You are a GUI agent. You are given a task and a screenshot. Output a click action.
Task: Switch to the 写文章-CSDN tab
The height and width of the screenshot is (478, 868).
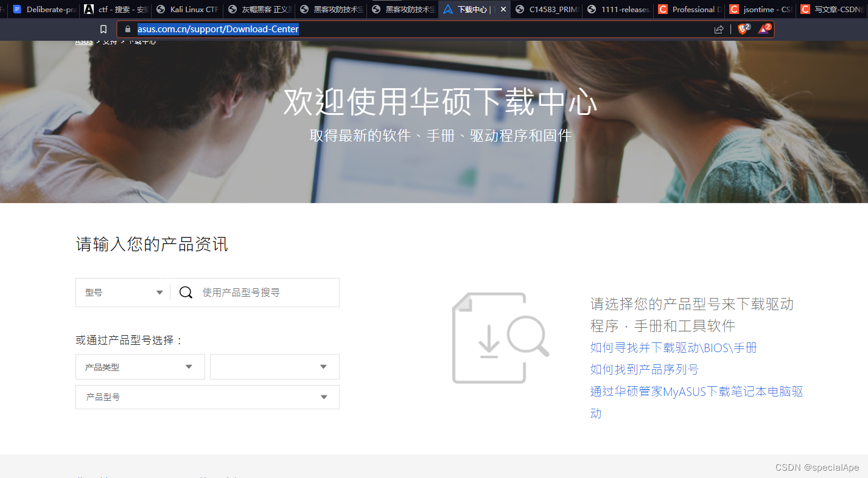[x=832, y=10]
